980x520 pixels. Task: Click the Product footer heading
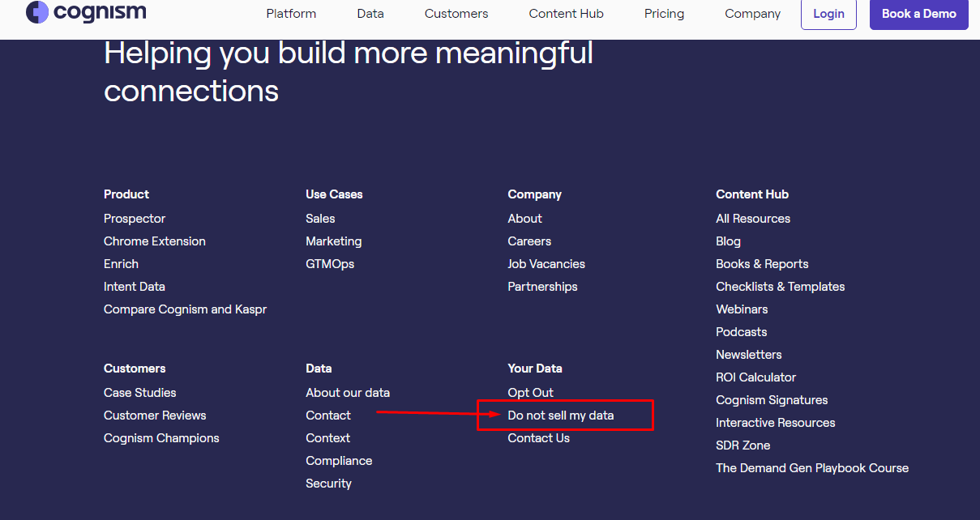(x=126, y=194)
